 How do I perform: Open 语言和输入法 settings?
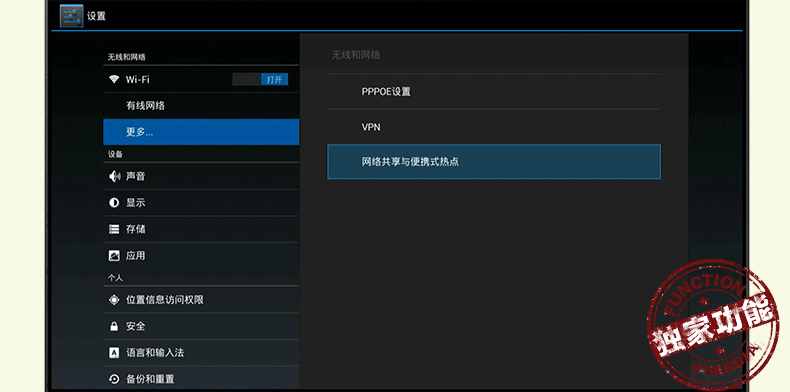click(x=201, y=353)
